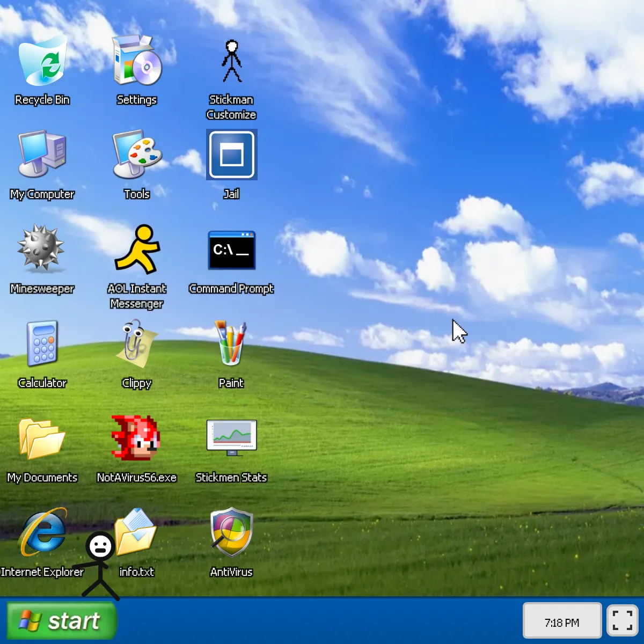Launch Minesweeper from the desktop

(42, 248)
